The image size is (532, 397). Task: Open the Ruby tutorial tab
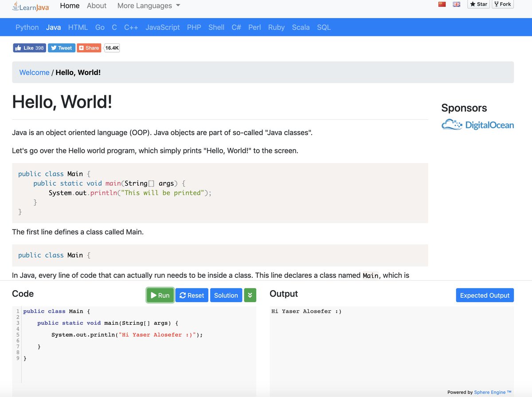pos(276,27)
